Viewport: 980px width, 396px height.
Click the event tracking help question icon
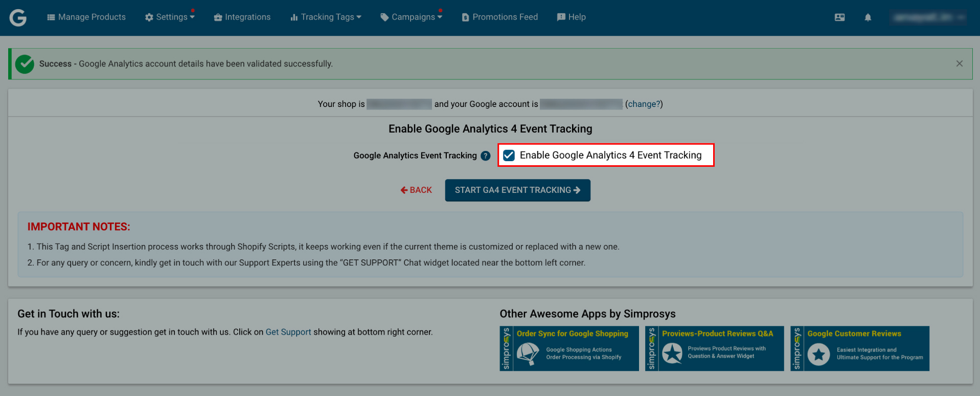tap(486, 156)
